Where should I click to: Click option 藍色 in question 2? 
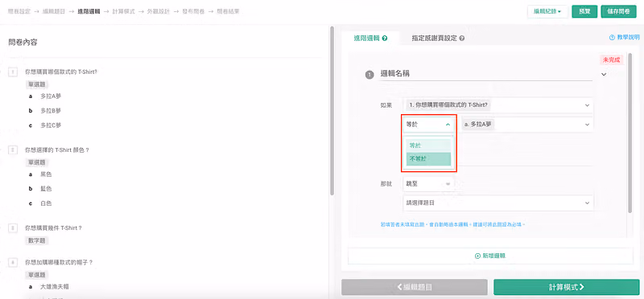point(46,189)
